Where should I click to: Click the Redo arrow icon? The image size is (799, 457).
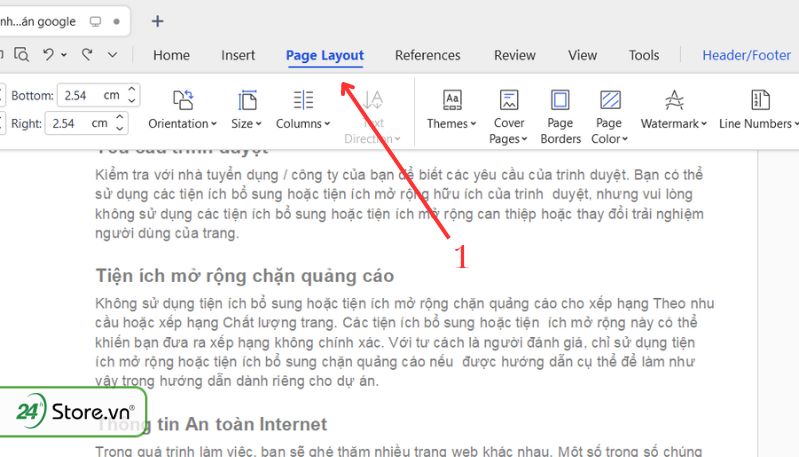tap(88, 54)
